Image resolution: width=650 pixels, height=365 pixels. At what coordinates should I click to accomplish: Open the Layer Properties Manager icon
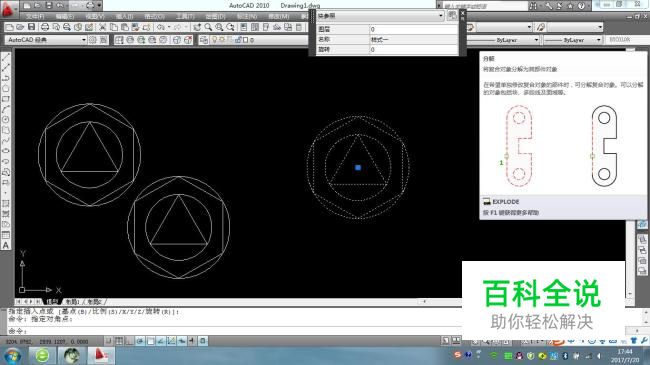tap(203, 40)
